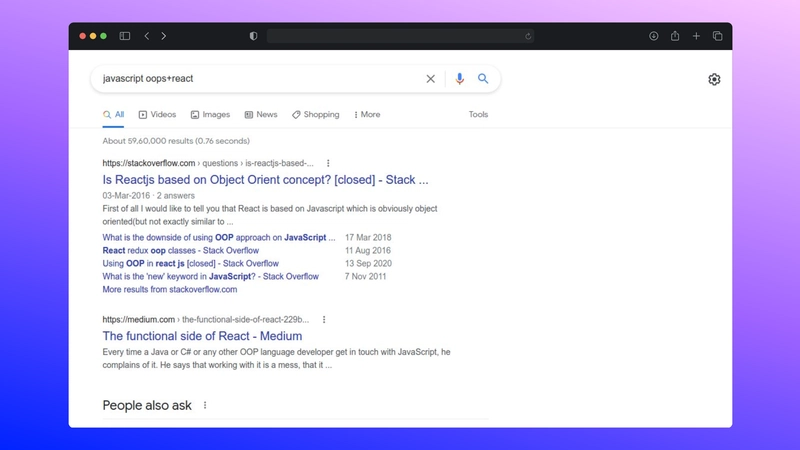This screenshot has height=450, width=800.
Task: Open 'Using OOP in react js [closed]' link
Action: [190, 263]
